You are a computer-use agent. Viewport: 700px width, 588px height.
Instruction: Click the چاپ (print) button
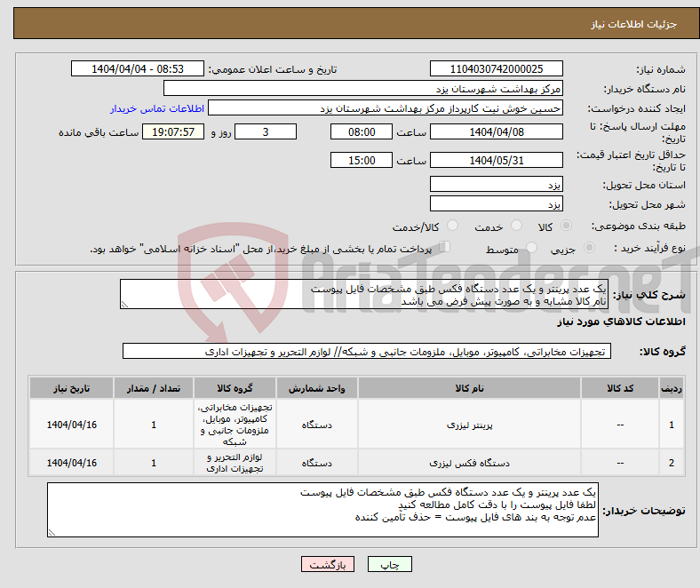(x=389, y=564)
